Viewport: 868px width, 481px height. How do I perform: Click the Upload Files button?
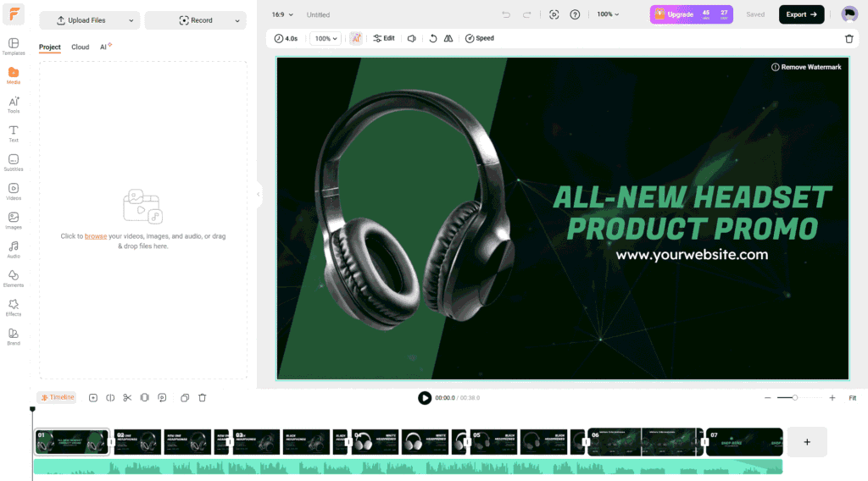(x=81, y=20)
